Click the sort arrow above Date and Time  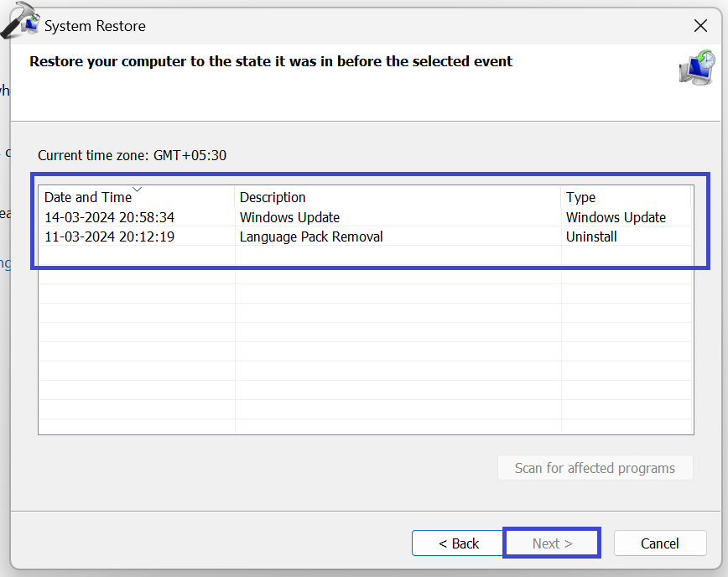(x=138, y=189)
